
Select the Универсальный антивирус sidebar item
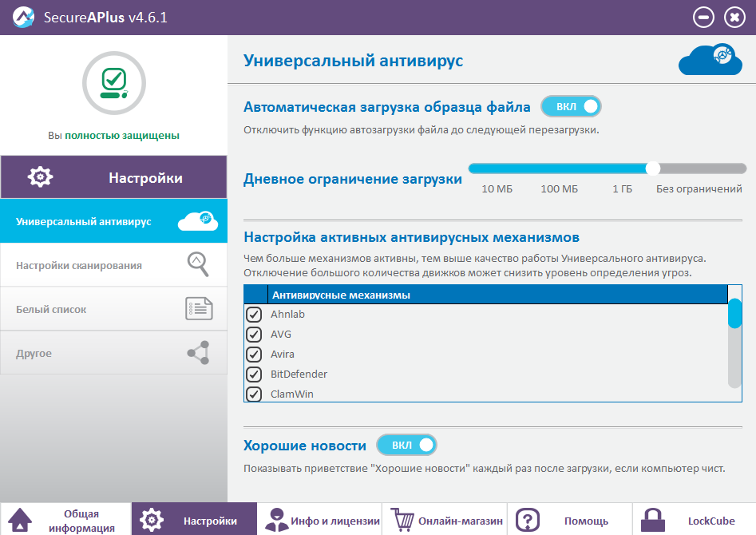click(x=114, y=221)
